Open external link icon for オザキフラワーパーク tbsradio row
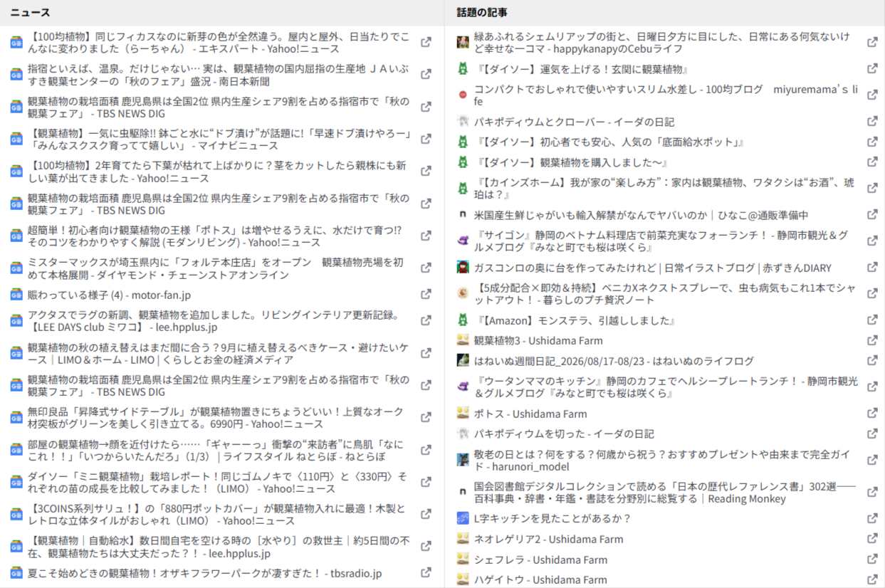 [426, 572]
